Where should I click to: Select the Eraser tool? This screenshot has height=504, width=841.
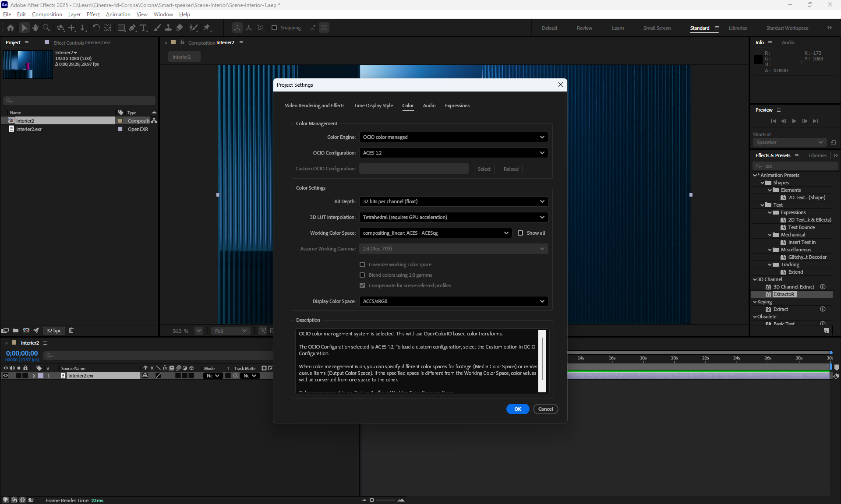click(x=180, y=28)
